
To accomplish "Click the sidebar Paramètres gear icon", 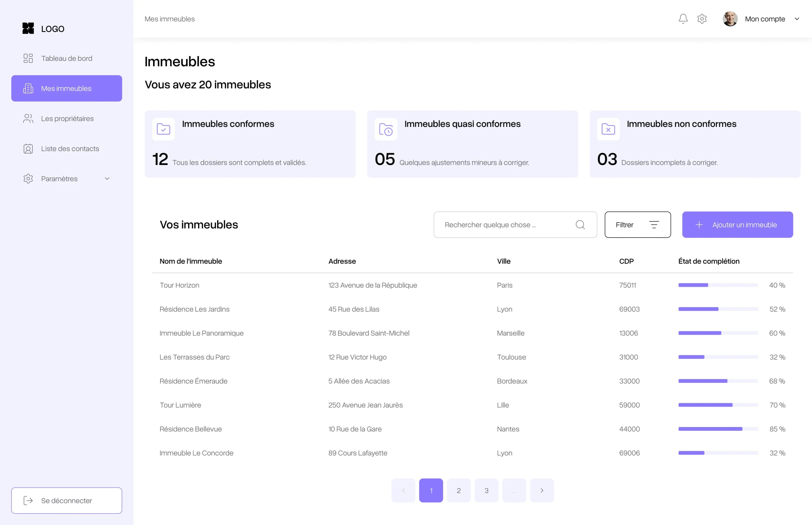I will [x=28, y=179].
